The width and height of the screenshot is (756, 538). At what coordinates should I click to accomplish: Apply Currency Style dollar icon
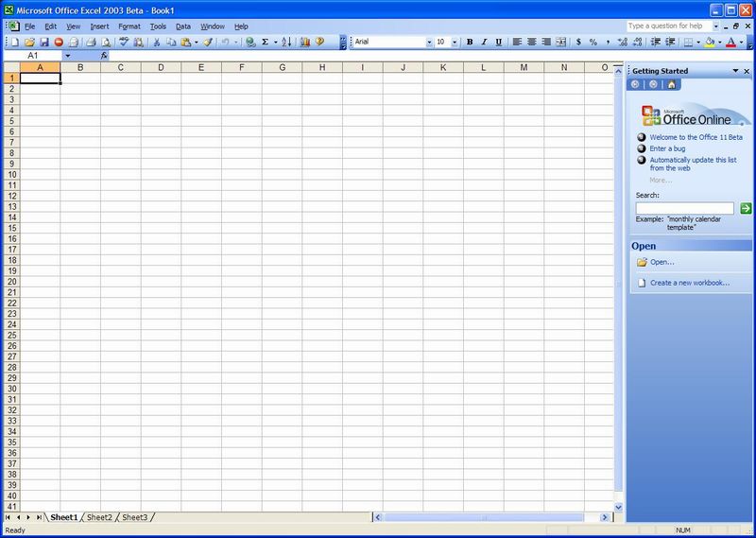578,42
